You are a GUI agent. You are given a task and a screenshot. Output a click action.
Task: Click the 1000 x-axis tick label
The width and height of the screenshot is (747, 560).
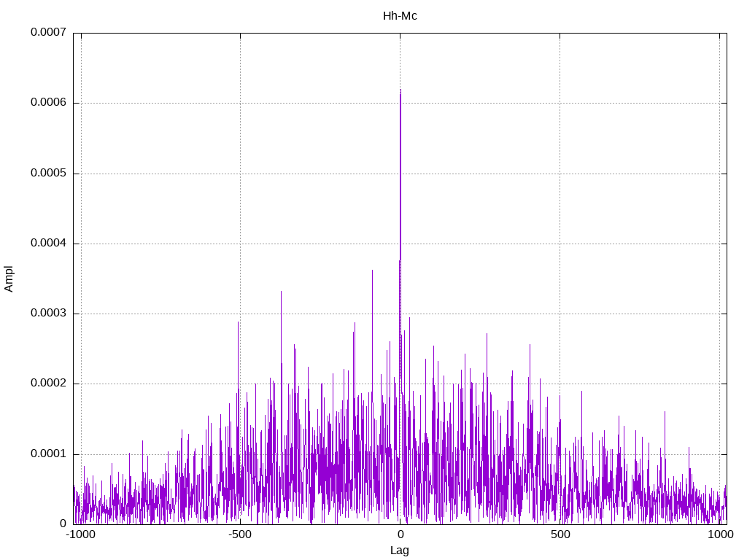720,534
